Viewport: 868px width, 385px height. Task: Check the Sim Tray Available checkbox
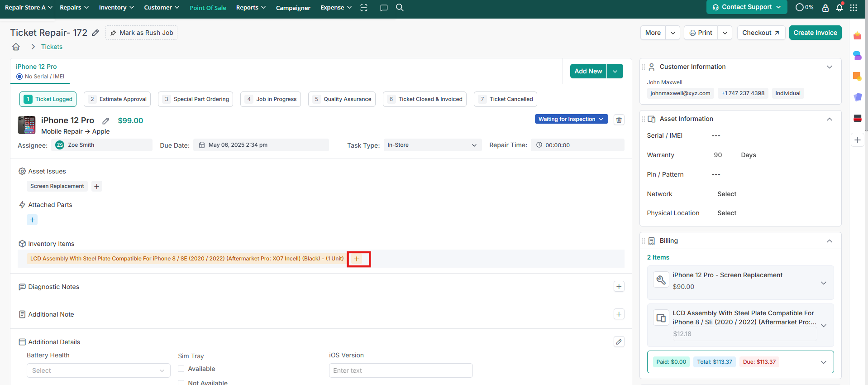point(181,369)
